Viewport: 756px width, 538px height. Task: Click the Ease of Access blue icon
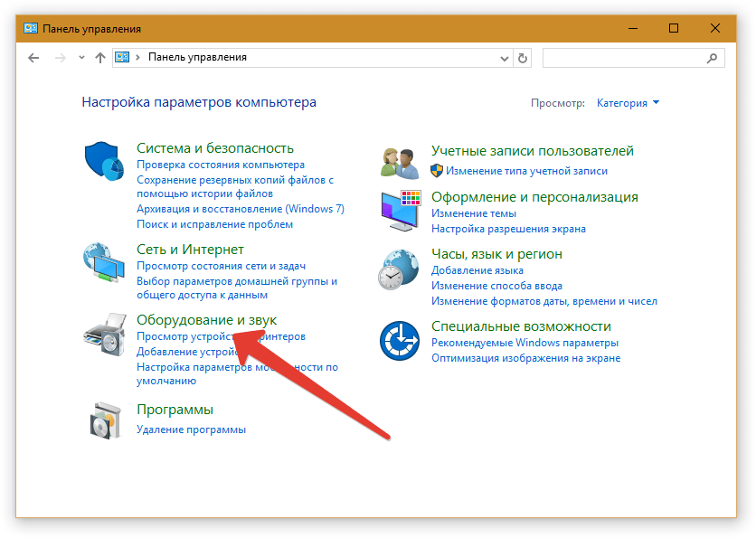[399, 341]
